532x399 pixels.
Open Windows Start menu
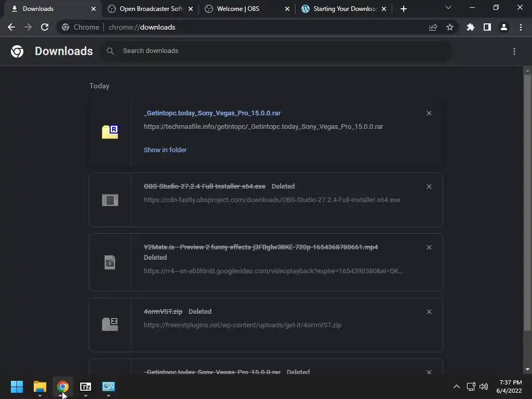17,387
